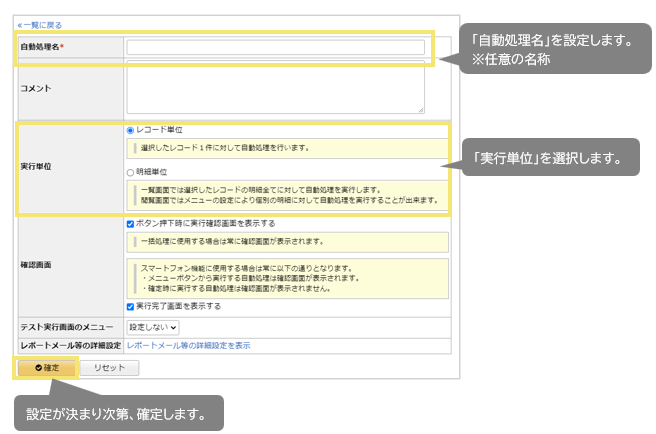Focus the 自動処理名 text input
Viewport: 656px width, 434px height.
(x=276, y=47)
